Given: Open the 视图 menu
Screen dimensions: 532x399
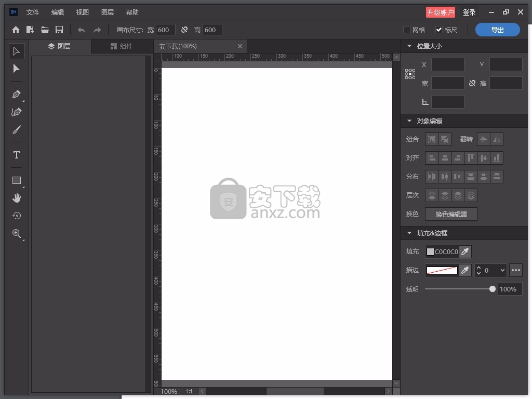Looking at the screenshot, I should click(83, 12).
